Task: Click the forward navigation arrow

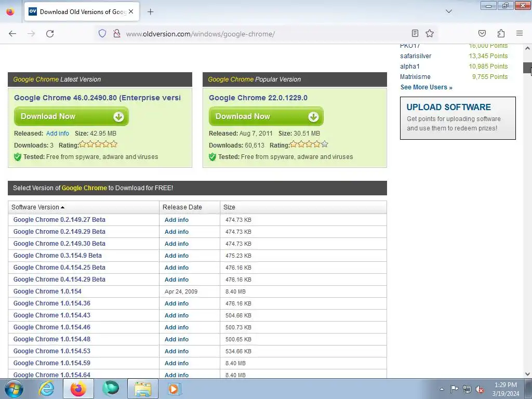Action: [31, 34]
